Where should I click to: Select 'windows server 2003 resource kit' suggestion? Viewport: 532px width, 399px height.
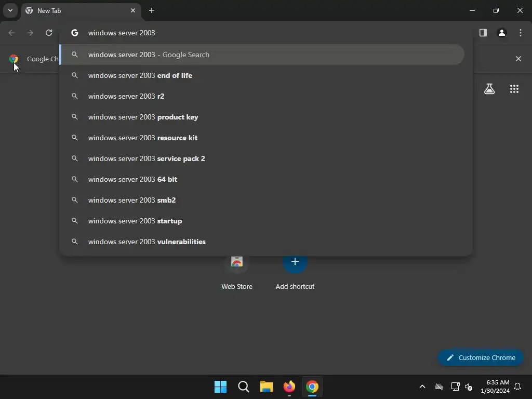262,138
